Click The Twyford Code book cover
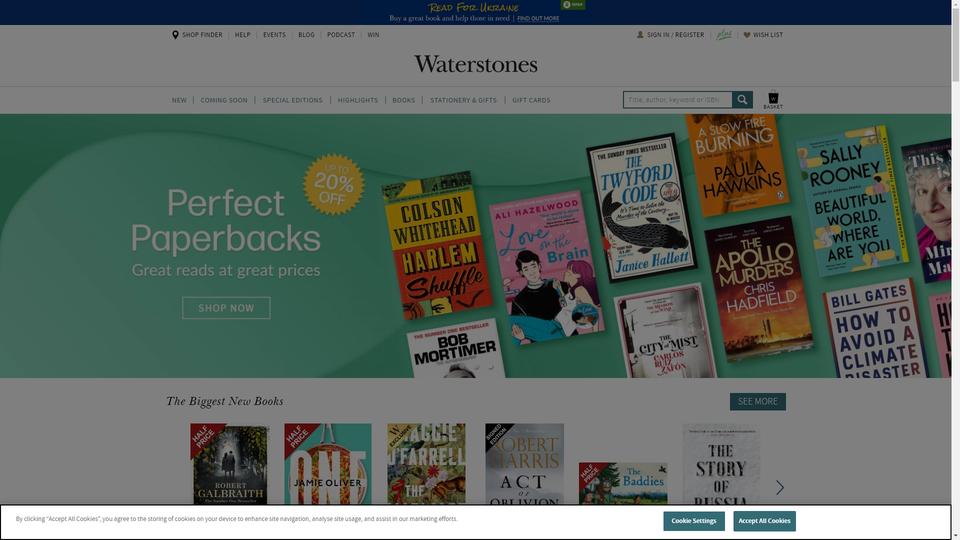Screen dimensions: 960x540 642,207
